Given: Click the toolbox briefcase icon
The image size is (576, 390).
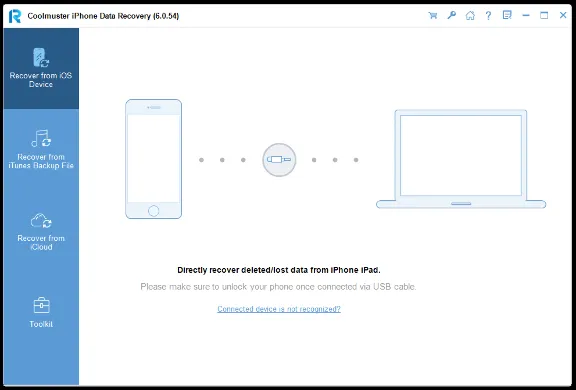Looking at the screenshot, I should point(41,305).
